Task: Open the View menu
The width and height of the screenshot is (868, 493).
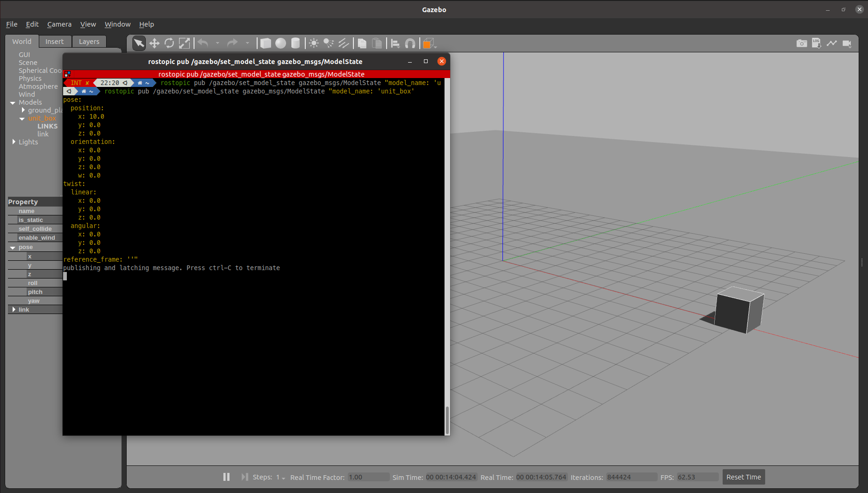Action: (x=88, y=24)
